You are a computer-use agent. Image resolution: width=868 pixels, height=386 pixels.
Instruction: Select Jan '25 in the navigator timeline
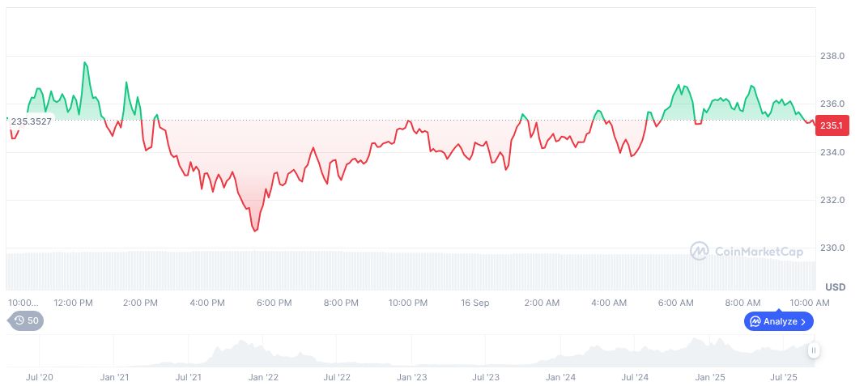click(710, 377)
